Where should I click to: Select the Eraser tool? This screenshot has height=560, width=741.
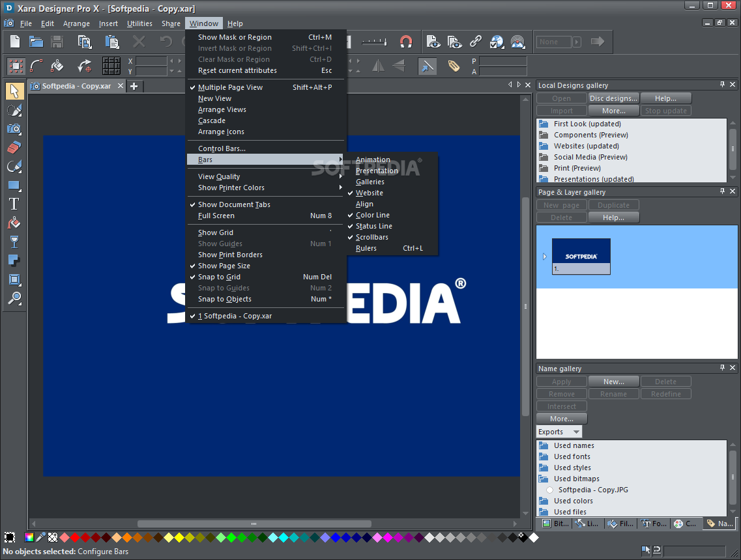click(x=14, y=147)
